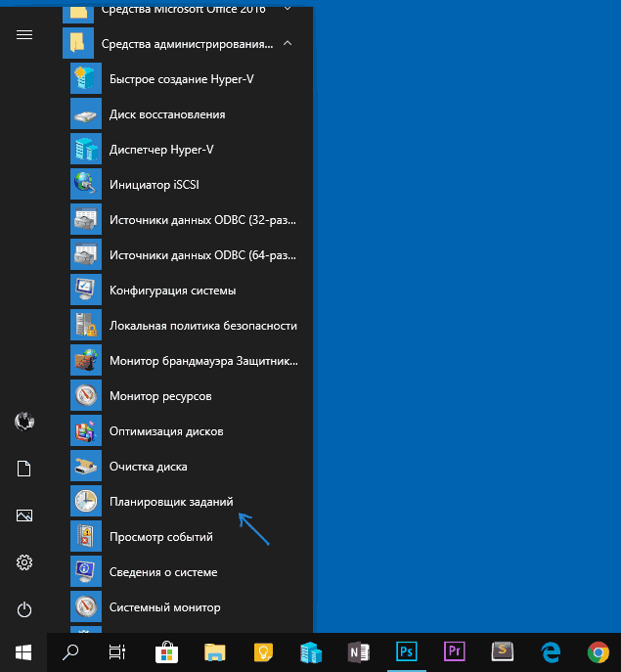Click the Power icon in Start sidebar
The height and width of the screenshot is (672, 621).
click(x=24, y=609)
